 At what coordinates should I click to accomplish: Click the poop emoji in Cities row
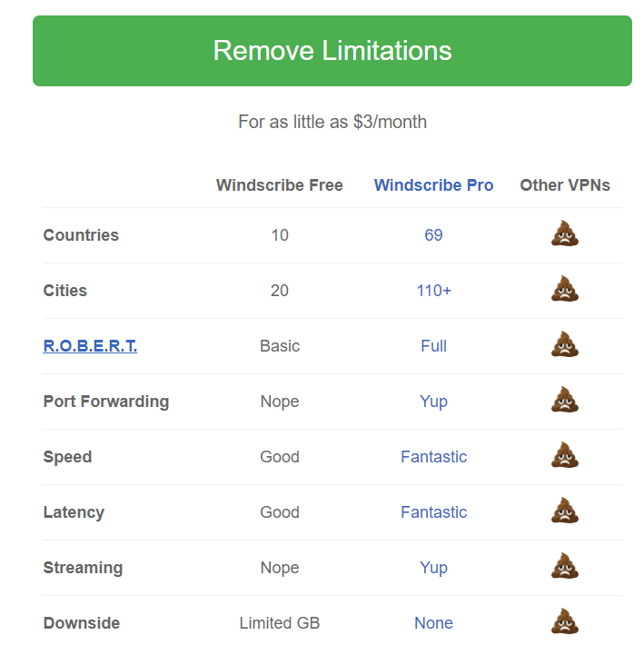565,290
